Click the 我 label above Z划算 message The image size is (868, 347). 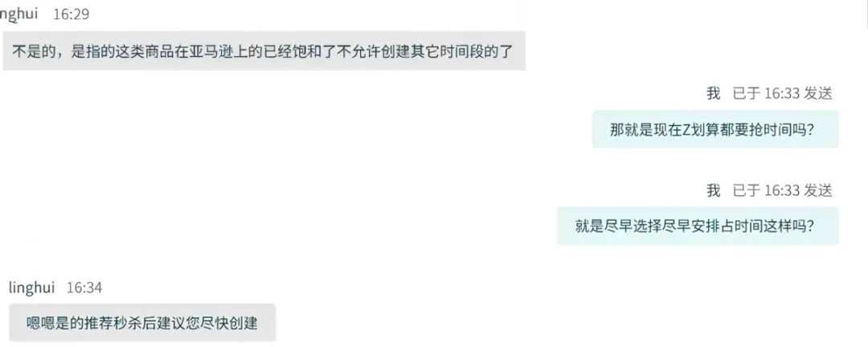[713, 93]
